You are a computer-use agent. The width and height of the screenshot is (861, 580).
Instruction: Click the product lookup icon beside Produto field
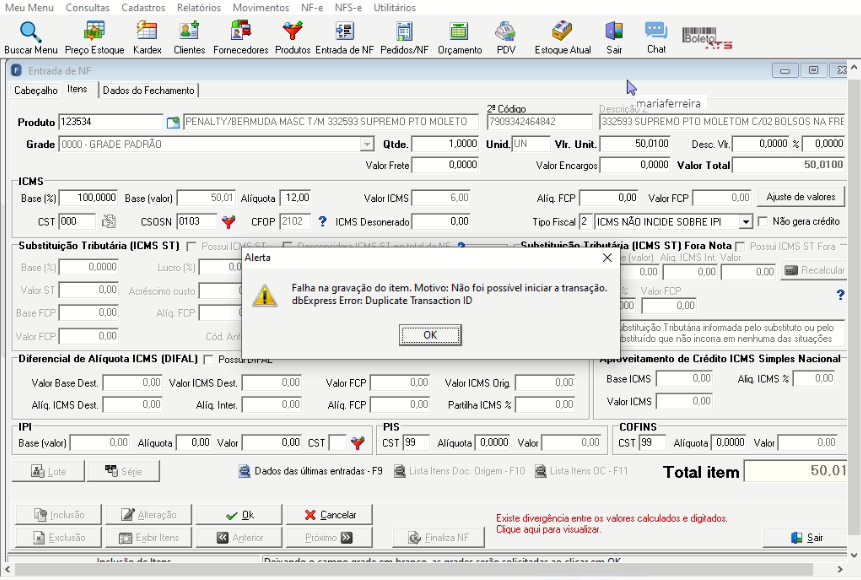coord(174,122)
